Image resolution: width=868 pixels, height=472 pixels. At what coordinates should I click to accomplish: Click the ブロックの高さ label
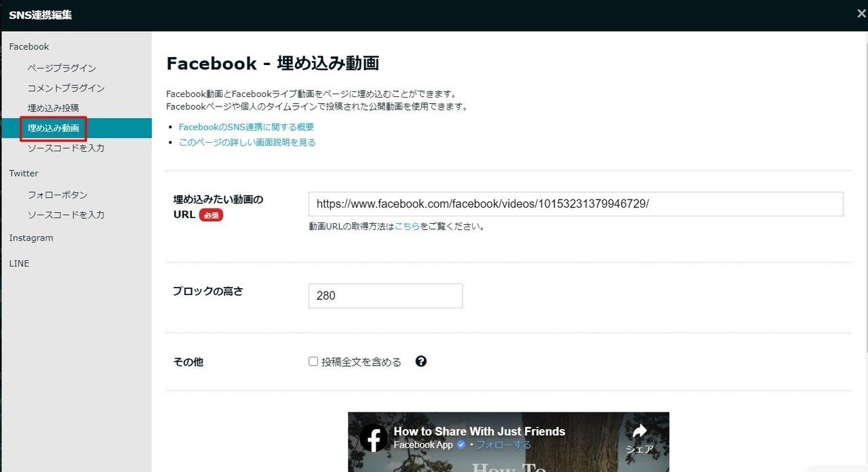tap(208, 291)
